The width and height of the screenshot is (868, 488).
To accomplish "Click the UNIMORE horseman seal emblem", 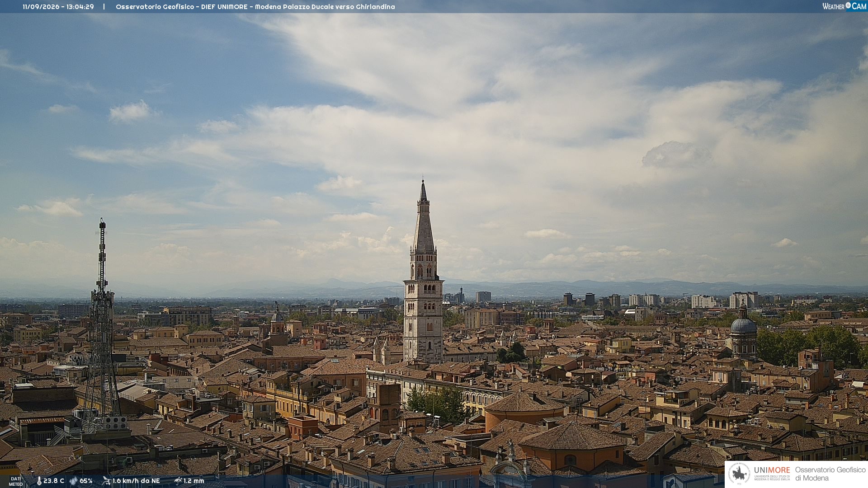I will point(739,474).
